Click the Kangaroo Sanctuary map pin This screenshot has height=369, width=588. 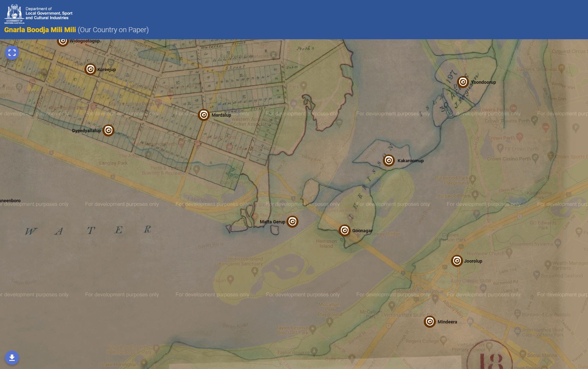(x=255, y=271)
